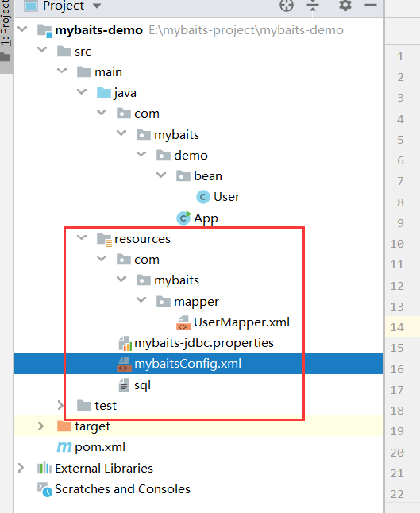The image size is (420, 513).
Task: Click the demo package icon
Action: pos(164,155)
